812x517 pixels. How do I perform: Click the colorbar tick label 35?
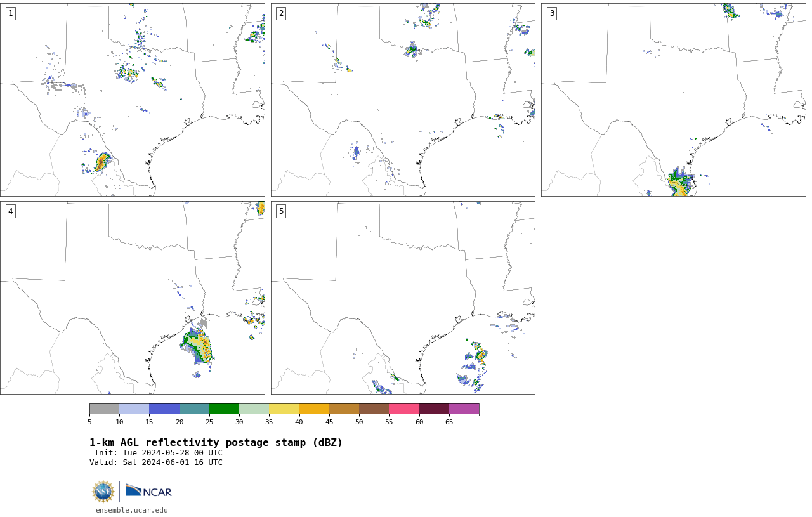(x=269, y=422)
